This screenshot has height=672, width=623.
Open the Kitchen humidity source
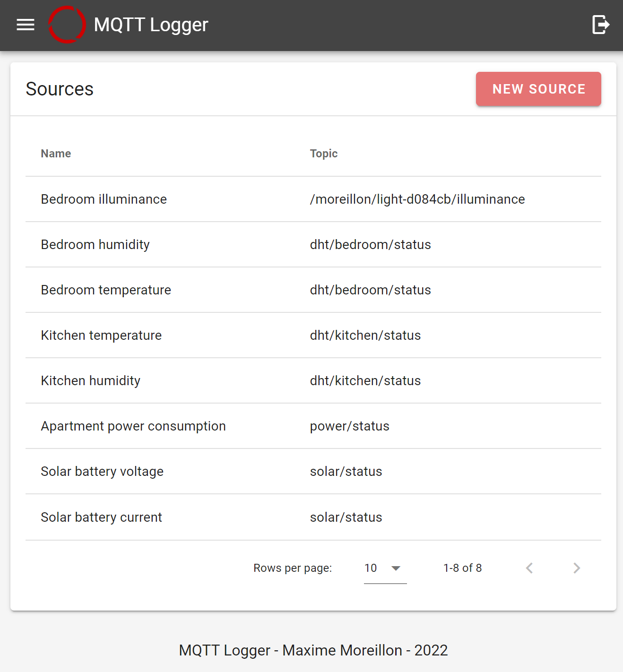pos(313,380)
